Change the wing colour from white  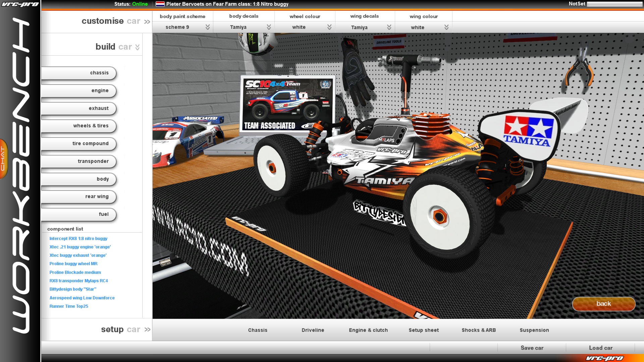click(446, 27)
